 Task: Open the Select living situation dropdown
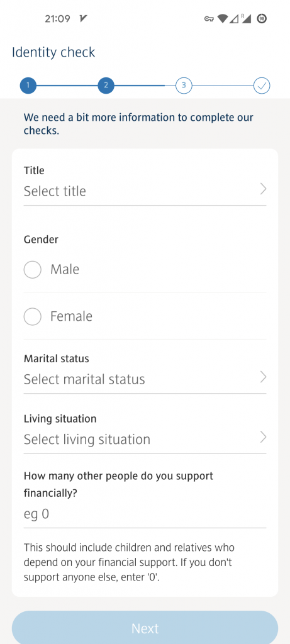coord(145,439)
